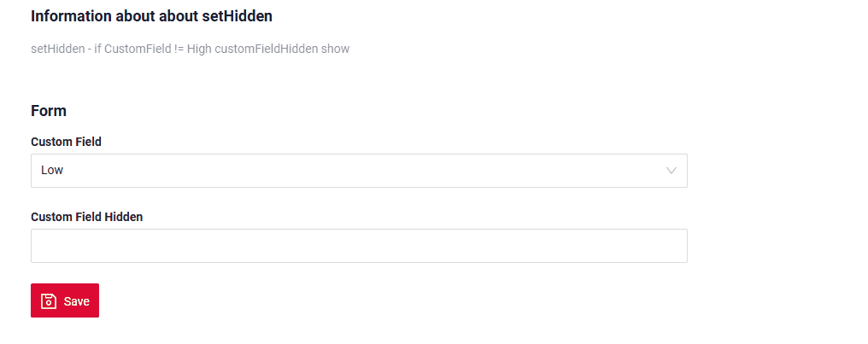The height and width of the screenshot is (344, 868).
Task: Click the "Save" text on the button
Action: point(76,301)
